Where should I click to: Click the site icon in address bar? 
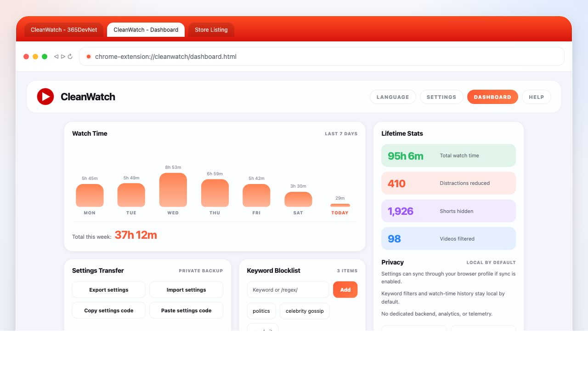(x=89, y=57)
